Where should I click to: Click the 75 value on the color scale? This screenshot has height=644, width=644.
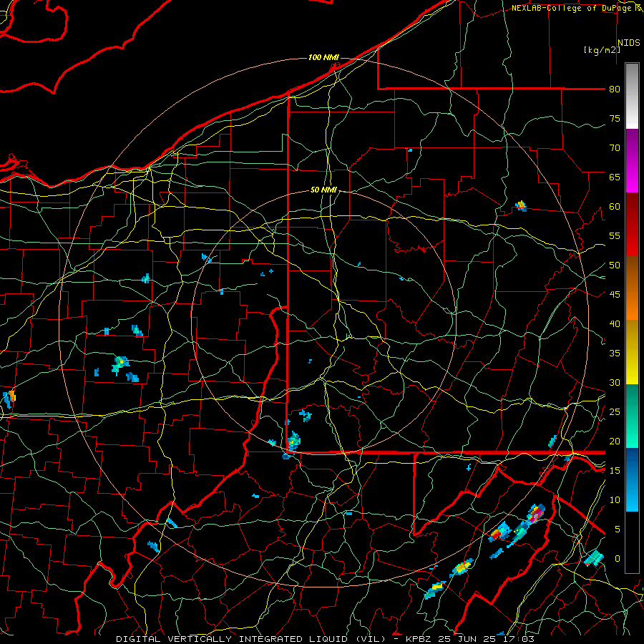point(615,119)
